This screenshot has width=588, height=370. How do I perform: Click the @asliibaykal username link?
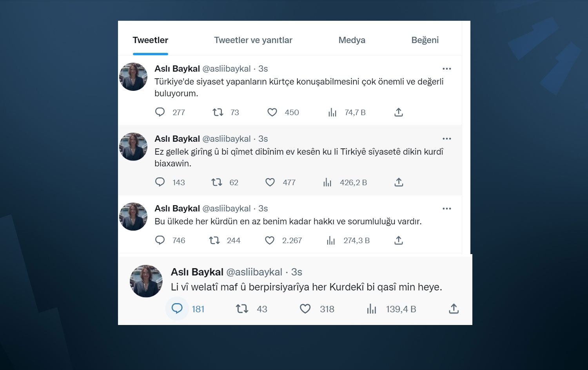226,69
